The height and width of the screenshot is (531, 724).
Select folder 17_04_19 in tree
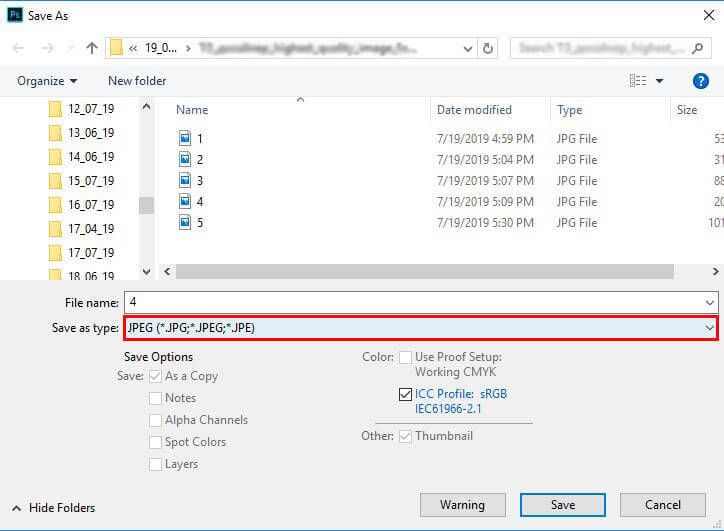pyautogui.click(x=82, y=229)
